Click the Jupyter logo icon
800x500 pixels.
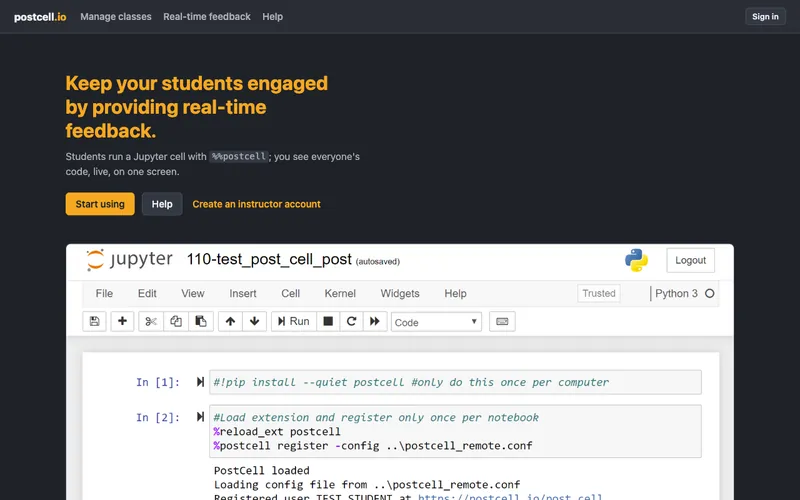pos(95,260)
